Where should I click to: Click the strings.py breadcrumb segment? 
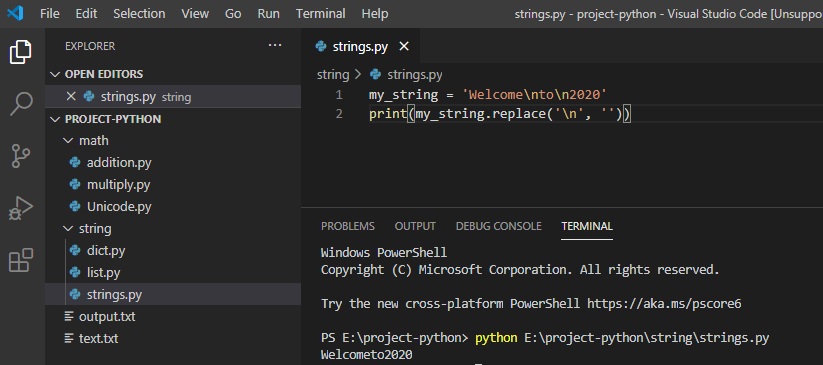point(415,75)
